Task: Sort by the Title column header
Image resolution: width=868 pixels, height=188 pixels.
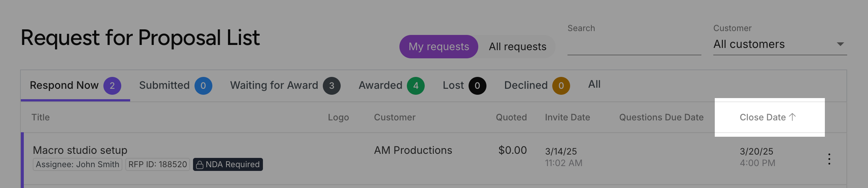Action: pyautogui.click(x=41, y=117)
